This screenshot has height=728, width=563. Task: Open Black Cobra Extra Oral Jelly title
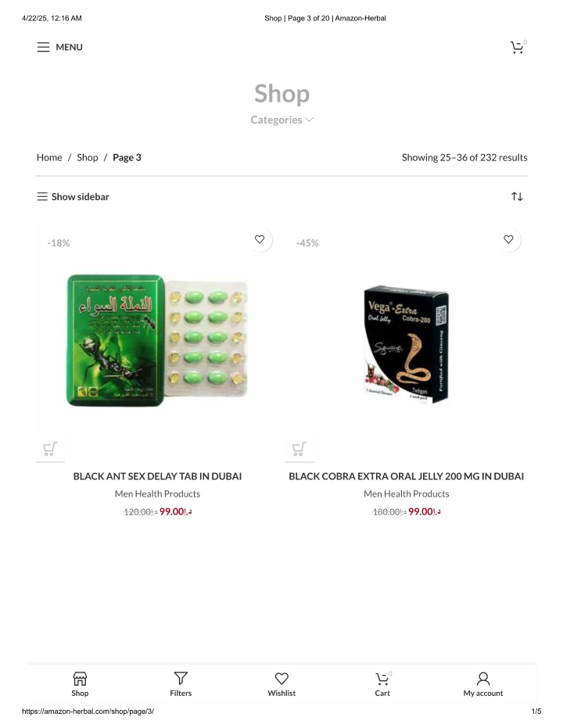[x=406, y=476]
